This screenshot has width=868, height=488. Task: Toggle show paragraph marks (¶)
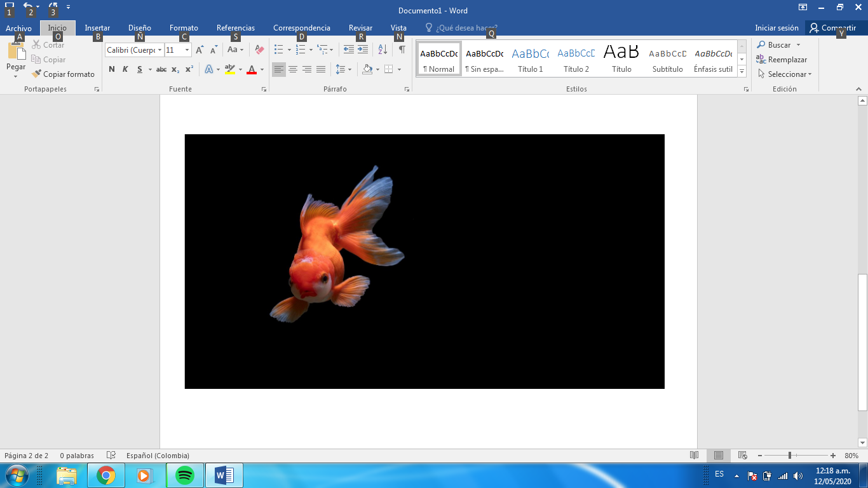click(x=402, y=50)
